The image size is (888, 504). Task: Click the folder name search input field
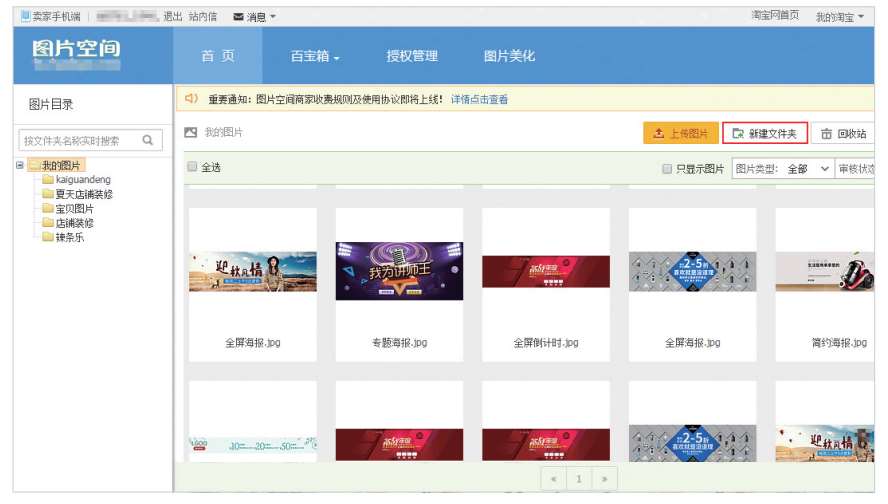click(x=78, y=141)
